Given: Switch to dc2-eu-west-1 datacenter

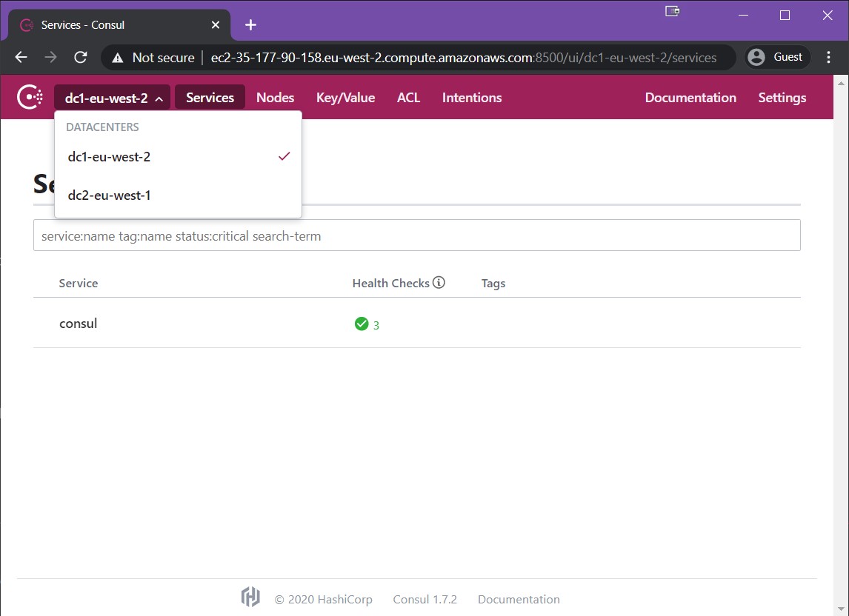Looking at the screenshot, I should click(x=178, y=195).
